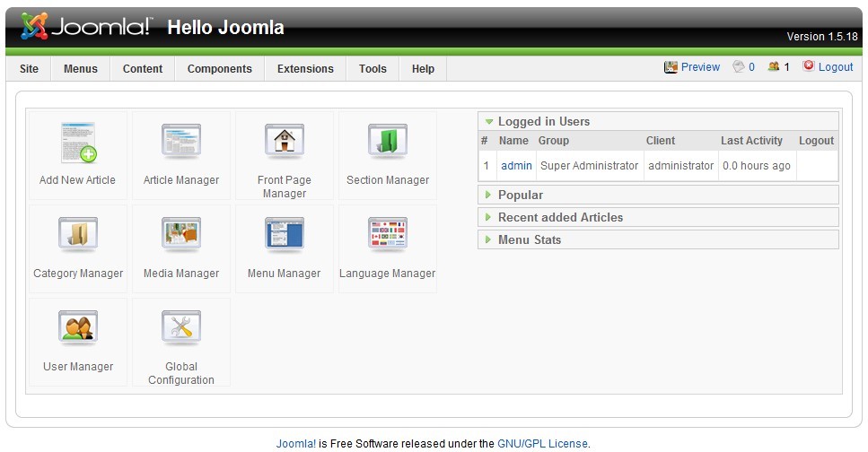The image size is (868, 452).
Task: Click the Preview link
Action: point(700,67)
